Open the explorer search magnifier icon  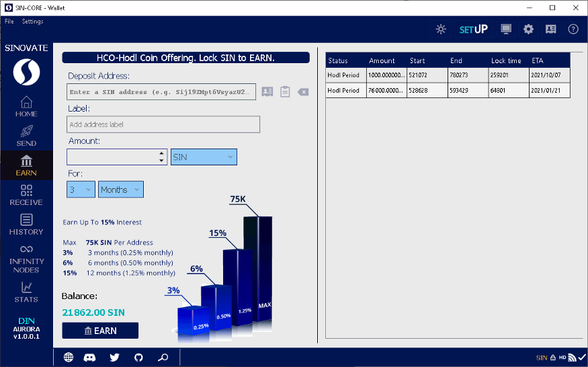click(x=163, y=357)
